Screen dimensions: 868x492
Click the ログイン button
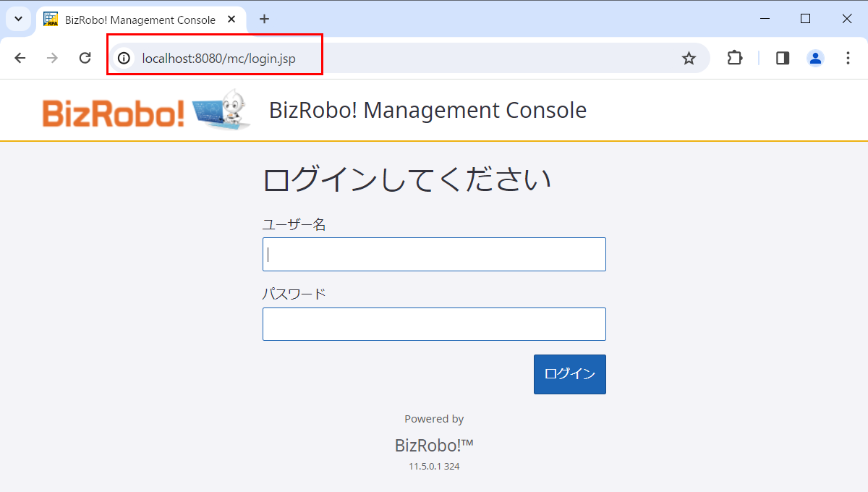tap(570, 374)
